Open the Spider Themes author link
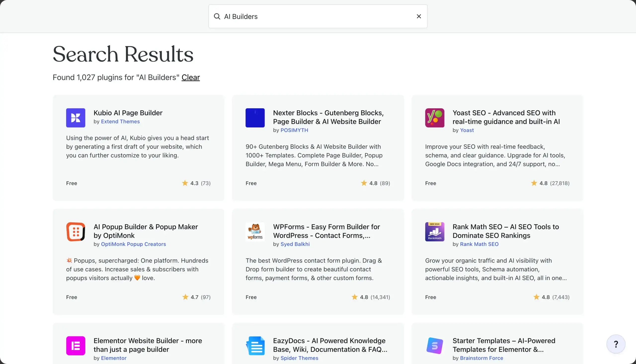The height and width of the screenshot is (364, 636). pos(299,358)
